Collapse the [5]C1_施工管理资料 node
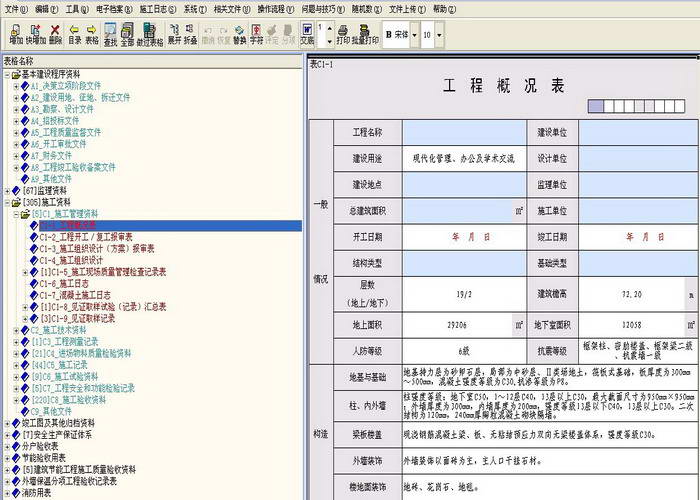 point(17,214)
